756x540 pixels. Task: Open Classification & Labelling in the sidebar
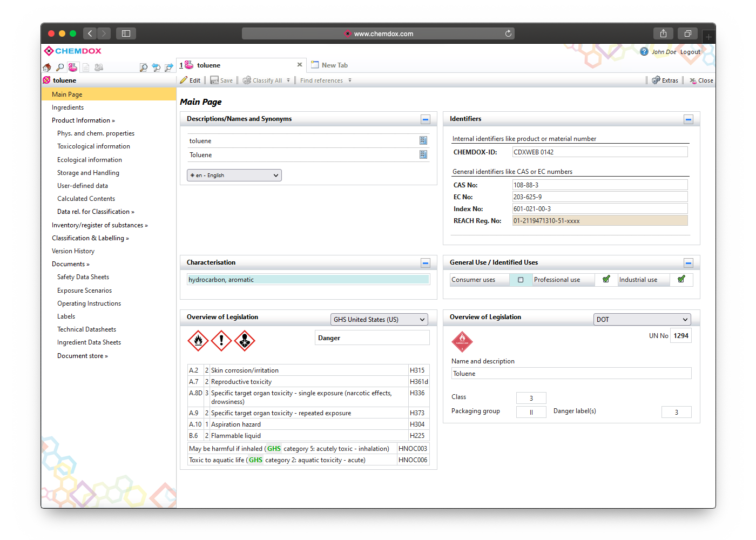[x=90, y=238]
